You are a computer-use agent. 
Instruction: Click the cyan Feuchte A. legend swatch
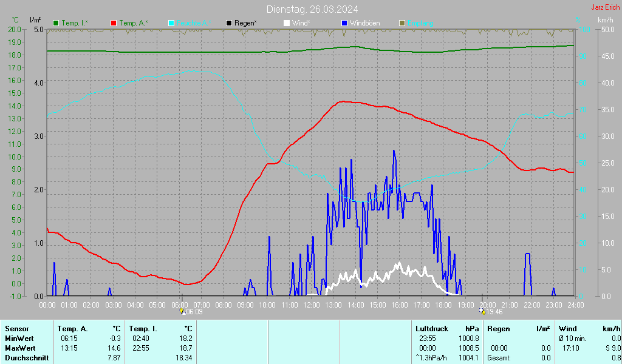(171, 23)
